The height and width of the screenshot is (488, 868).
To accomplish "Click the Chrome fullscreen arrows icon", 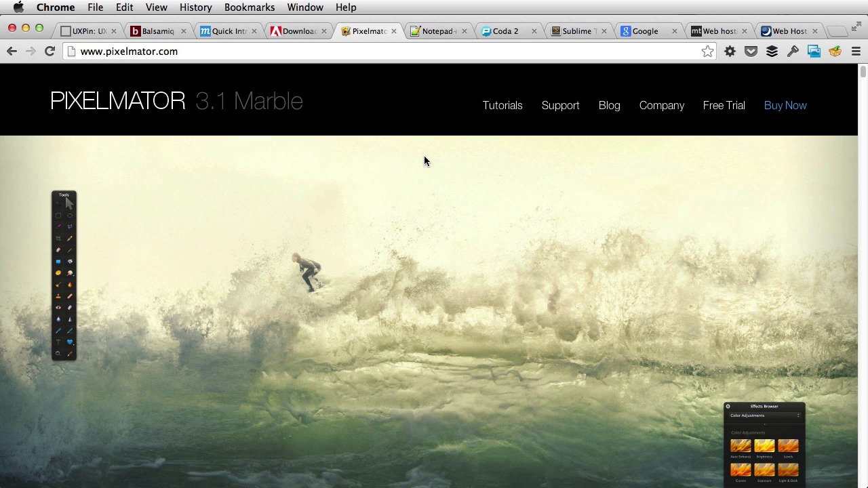I will (x=856, y=26).
